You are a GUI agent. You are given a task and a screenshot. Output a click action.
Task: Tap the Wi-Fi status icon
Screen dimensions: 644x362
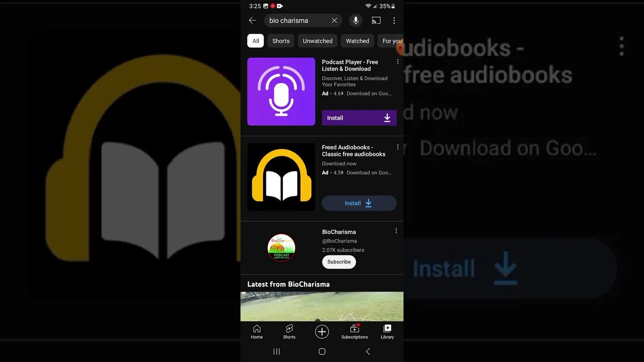(368, 6)
